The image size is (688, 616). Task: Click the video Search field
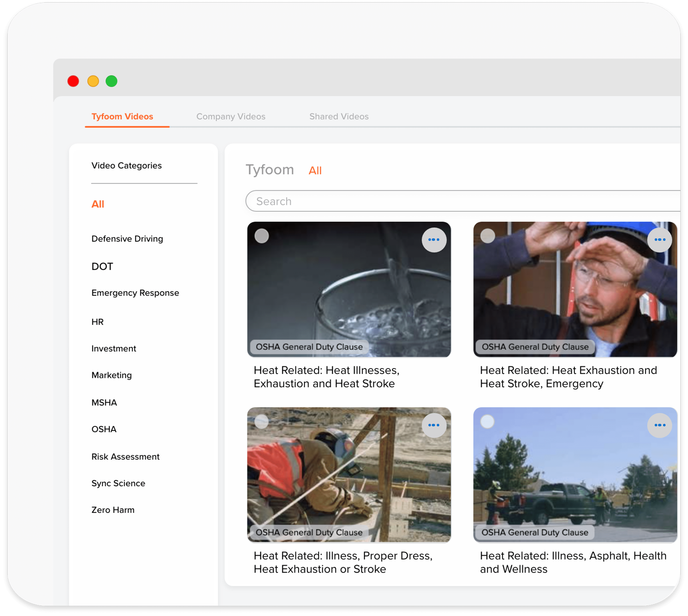click(x=463, y=201)
